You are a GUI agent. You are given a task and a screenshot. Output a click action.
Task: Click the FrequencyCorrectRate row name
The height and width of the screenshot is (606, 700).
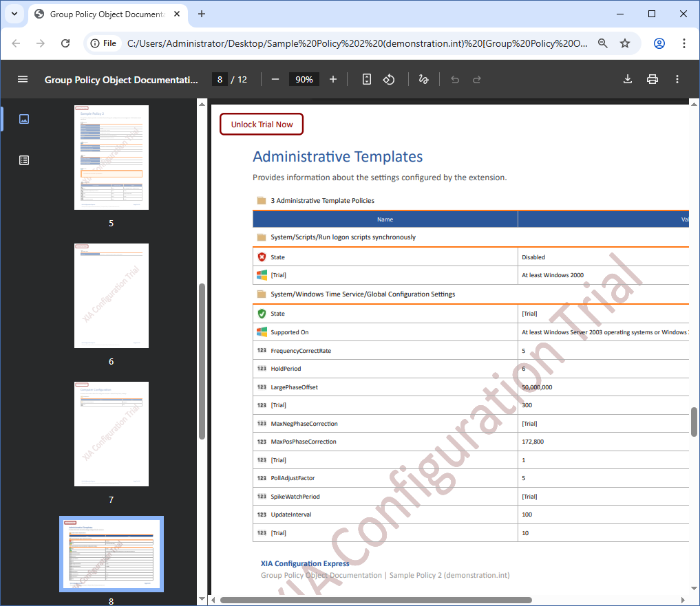[301, 351]
